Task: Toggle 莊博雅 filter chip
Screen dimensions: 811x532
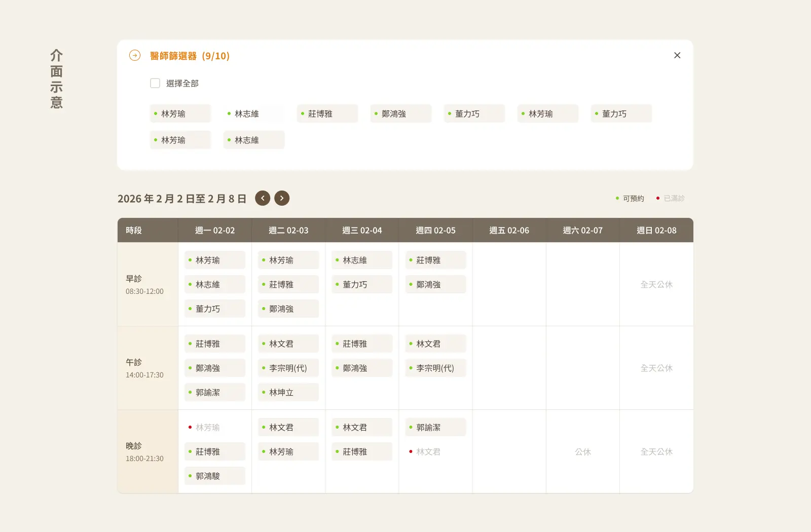Action: click(327, 113)
